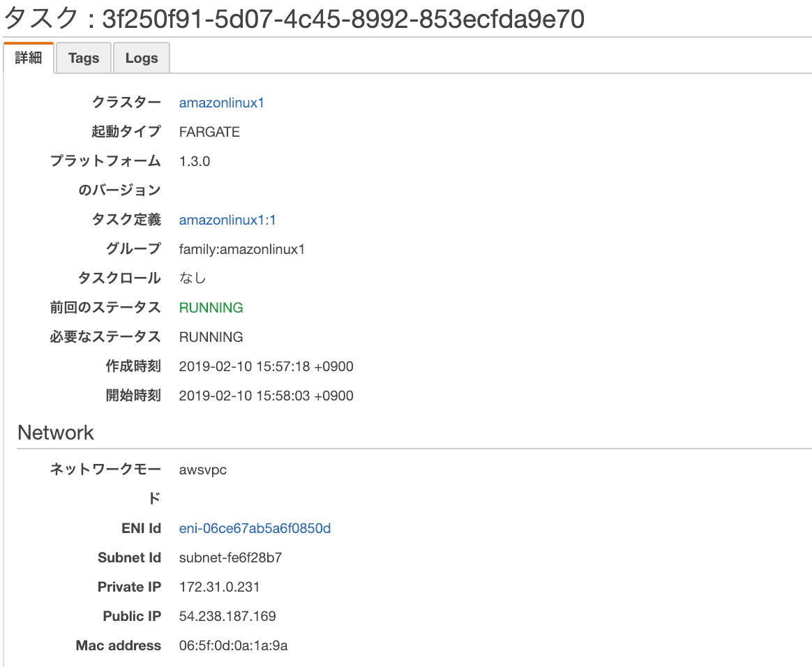The image size is (812, 667).
Task: Open the Logs tab
Action: point(142,57)
